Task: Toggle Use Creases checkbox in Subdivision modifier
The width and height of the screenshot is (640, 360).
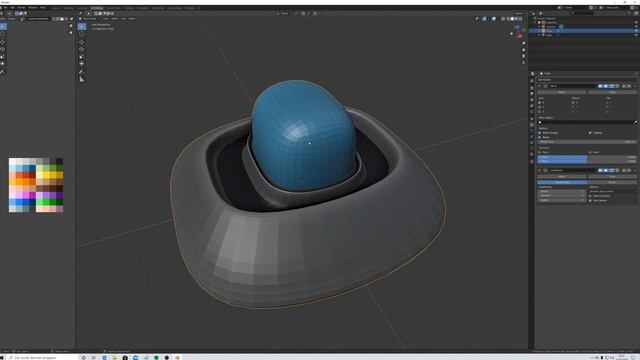Action: click(x=590, y=200)
